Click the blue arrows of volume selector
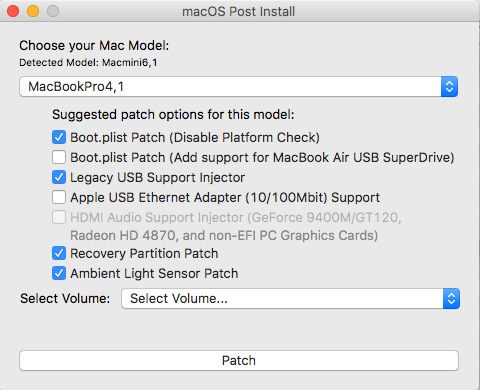The width and height of the screenshot is (480, 390). pos(451,298)
